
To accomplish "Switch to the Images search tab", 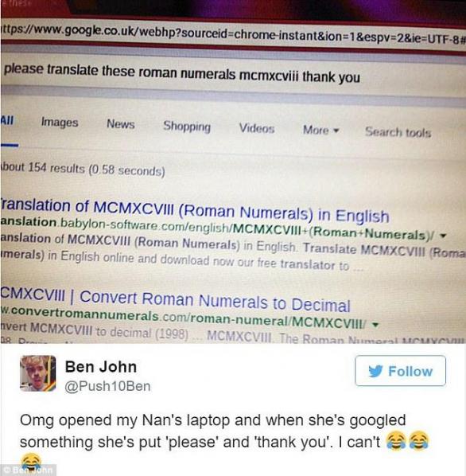I will (60, 123).
